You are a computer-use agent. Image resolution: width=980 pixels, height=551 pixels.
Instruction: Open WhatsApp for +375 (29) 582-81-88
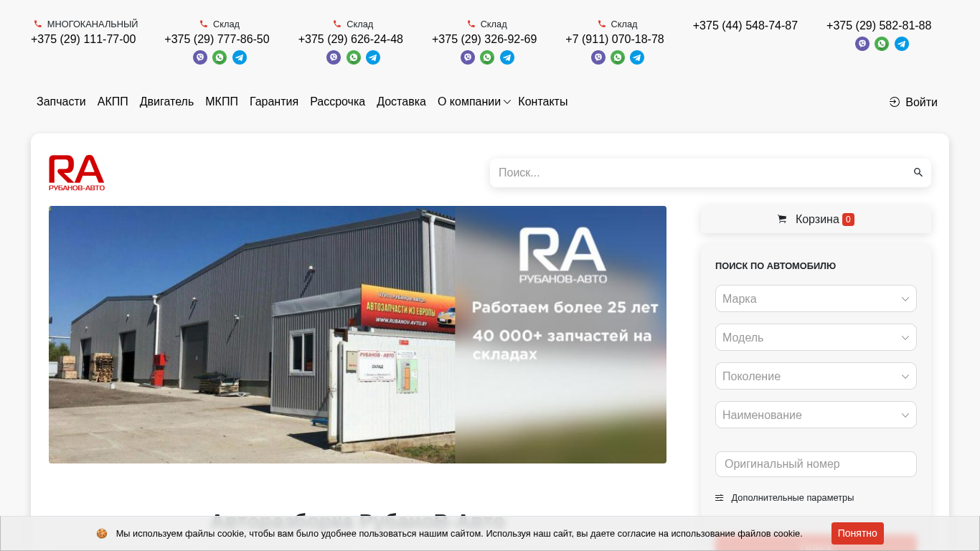click(882, 44)
